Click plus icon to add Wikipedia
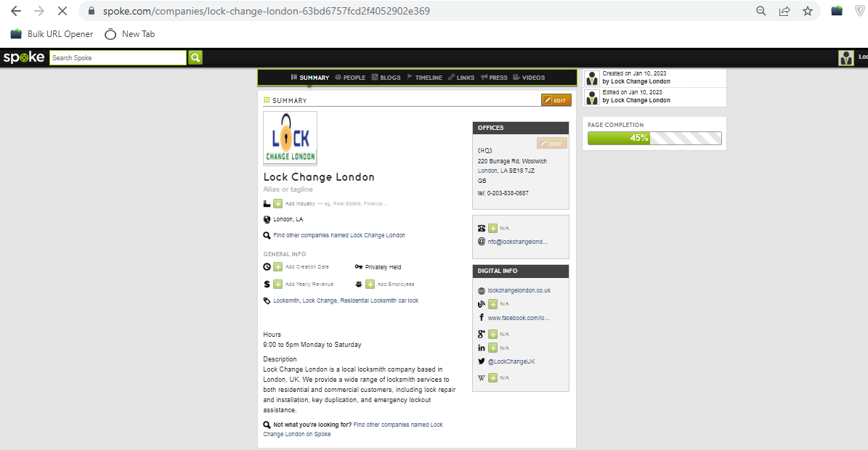This screenshot has height=450, width=868. click(492, 378)
